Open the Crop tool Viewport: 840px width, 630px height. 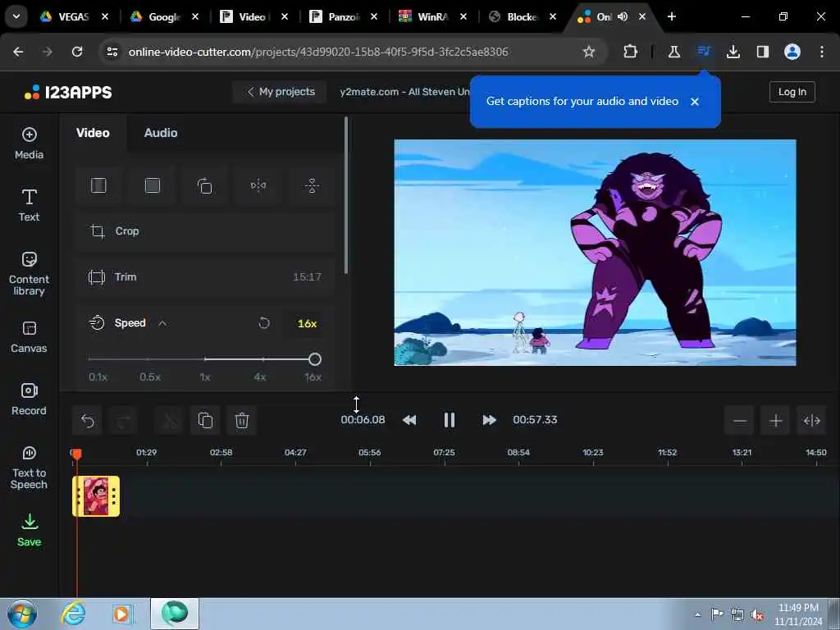(x=205, y=231)
